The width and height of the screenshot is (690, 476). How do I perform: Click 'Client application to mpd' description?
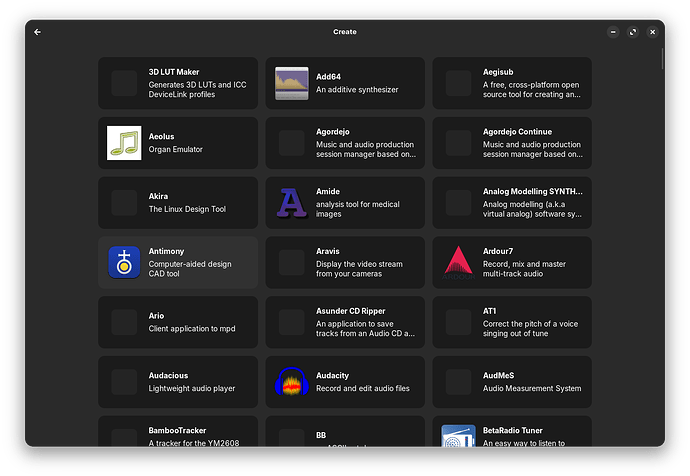(x=192, y=329)
